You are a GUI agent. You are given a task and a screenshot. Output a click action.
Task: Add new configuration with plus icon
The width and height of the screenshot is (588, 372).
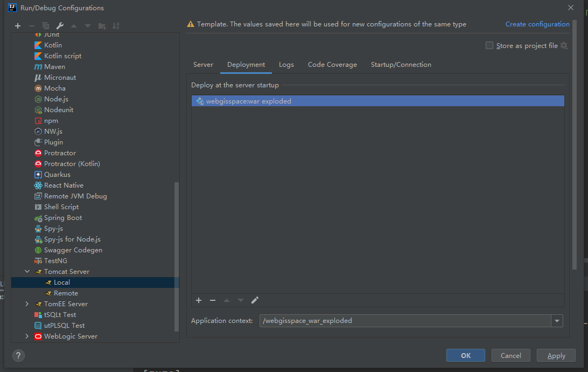(x=18, y=26)
